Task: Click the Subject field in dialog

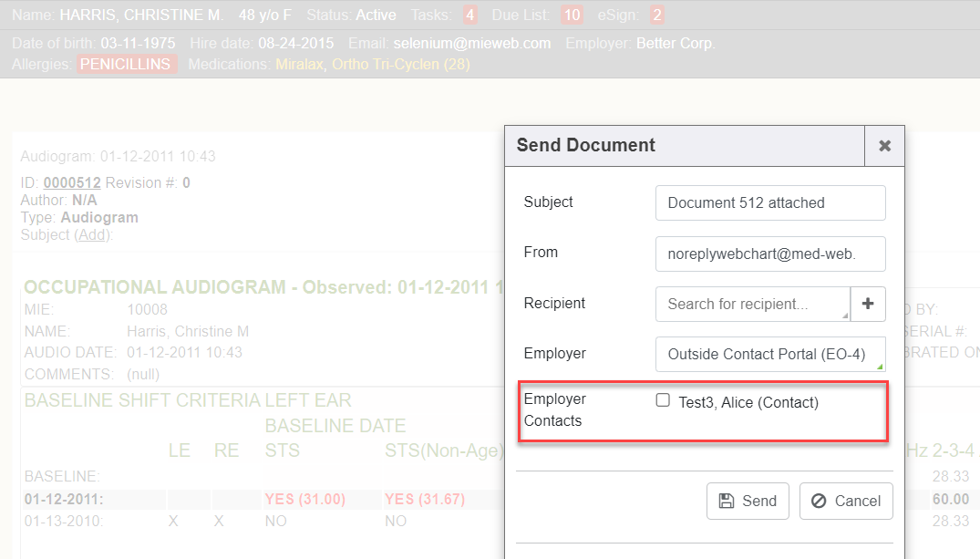Action: [x=770, y=202]
